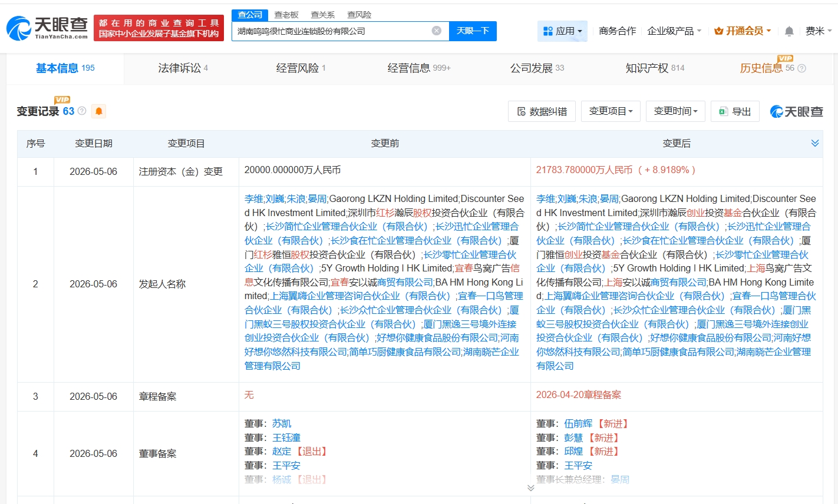Clear the search box with the X icon

(x=437, y=31)
